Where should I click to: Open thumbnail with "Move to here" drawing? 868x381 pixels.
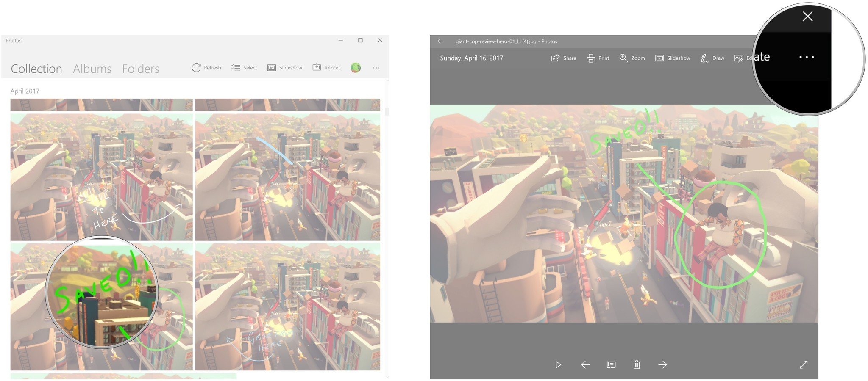coord(101,177)
